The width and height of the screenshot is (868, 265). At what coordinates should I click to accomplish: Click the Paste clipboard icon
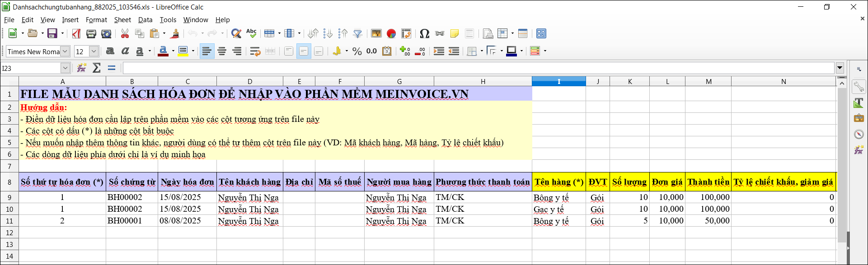pyautogui.click(x=155, y=33)
